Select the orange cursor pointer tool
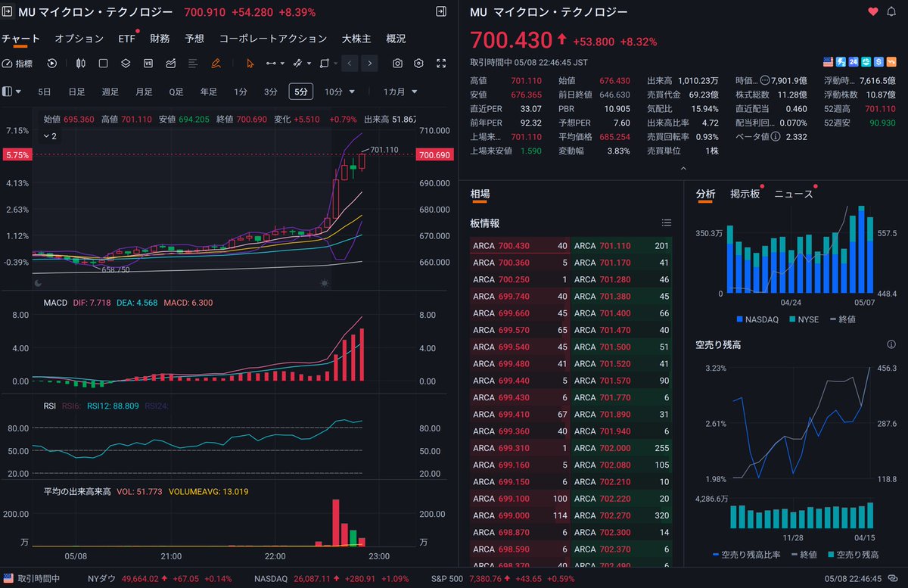Viewport: 908px width, 588px height. 250,64
